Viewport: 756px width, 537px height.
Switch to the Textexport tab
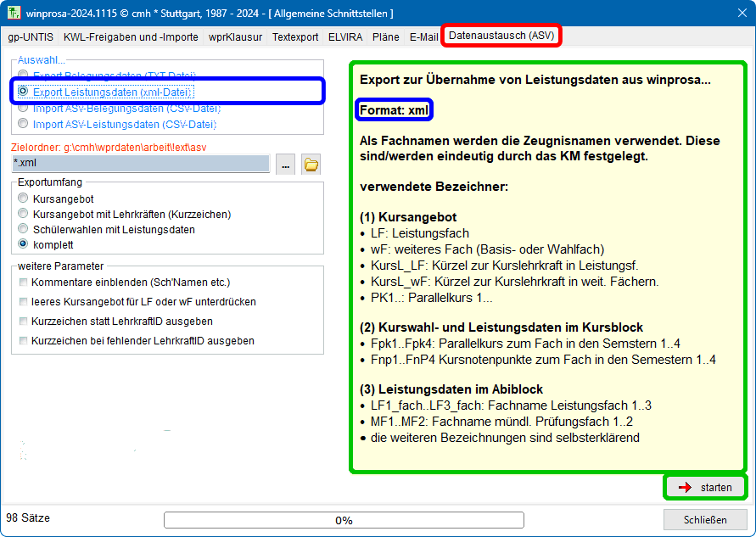tap(295, 37)
